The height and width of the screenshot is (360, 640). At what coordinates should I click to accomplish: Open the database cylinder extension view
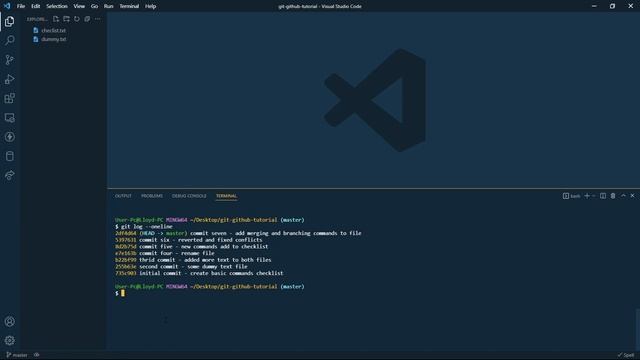pyautogui.click(x=9, y=156)
